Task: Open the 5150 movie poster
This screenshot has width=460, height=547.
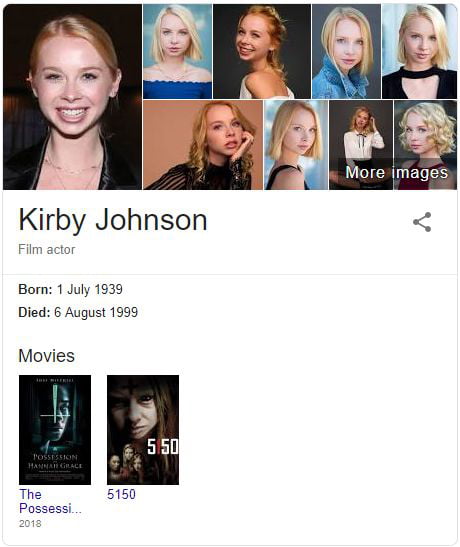Action: [143, 430]
